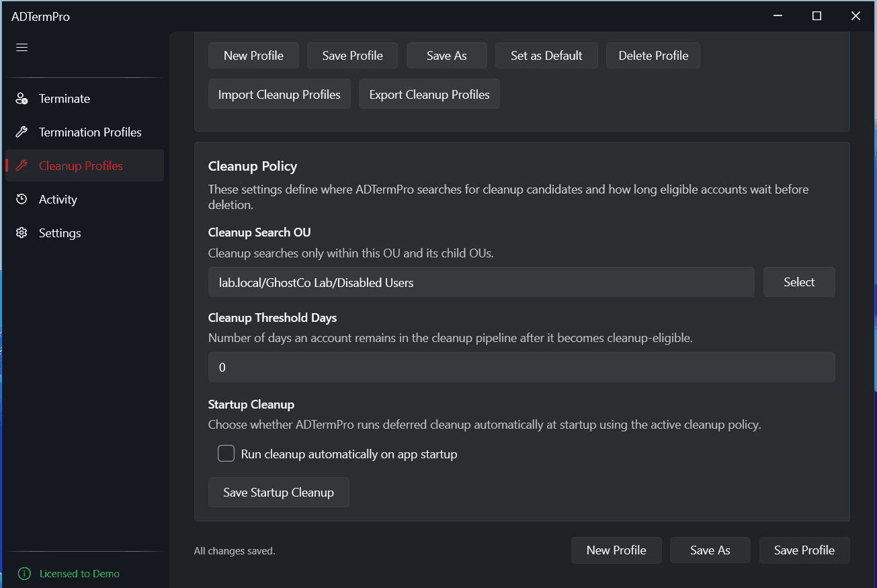The width and height of the screenshot is (877, 588).
Task: Click Select to choose a Cleanup Search OU
Action: coord(799,282)
